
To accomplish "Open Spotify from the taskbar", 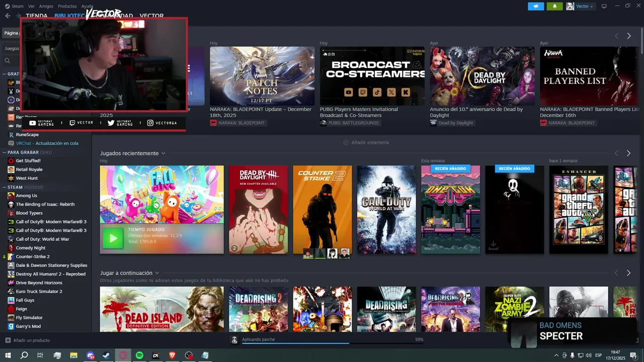I will [x=140, y=355].
